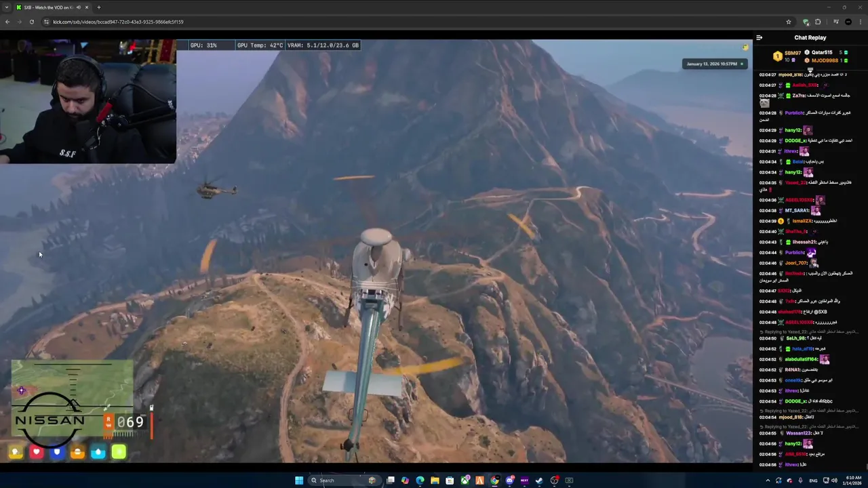Screen dimensions: 868x488
Task: Click username R4NA1 in chat
Action: (x=793, y=370)
